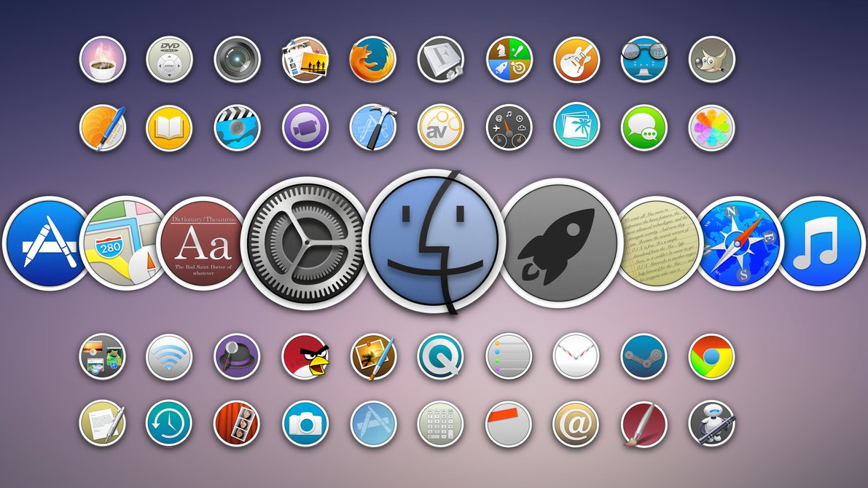Screen dimensions: 868x488
Task: Click the Wi-Fi signal icon
Action: pos(169,356)
